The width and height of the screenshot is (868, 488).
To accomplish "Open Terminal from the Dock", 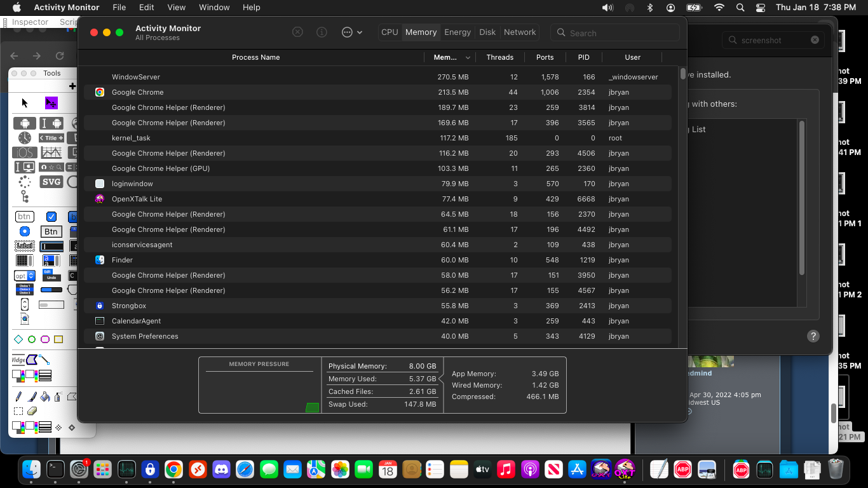I will point(55,470).
